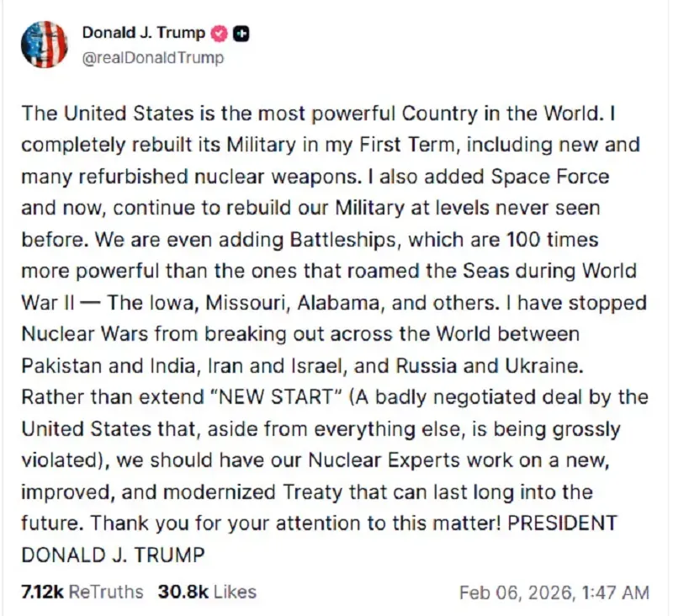This screenshot has height=616, width=673.
Task: Click the 7.12k ReTruths number
Action: (x=42, y=592)
